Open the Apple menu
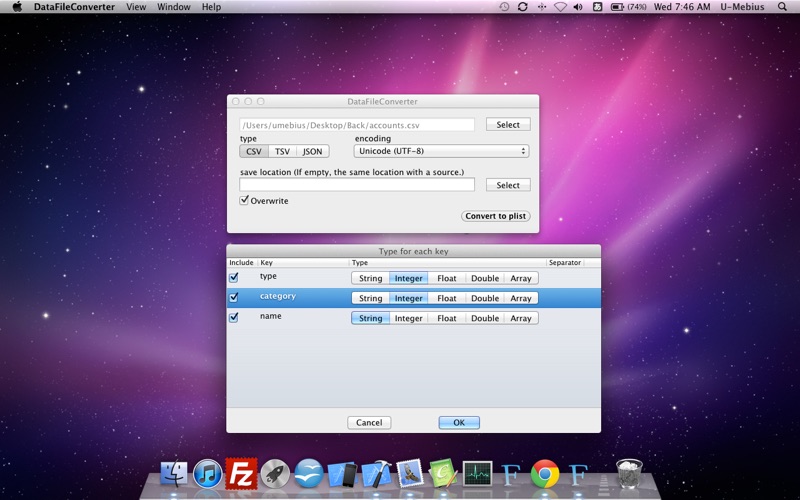This screenshot has width=800, height=500. coord(17,7)
